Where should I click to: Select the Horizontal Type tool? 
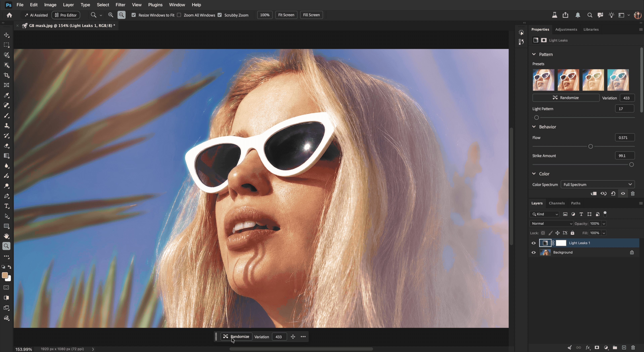click(7, 206)
